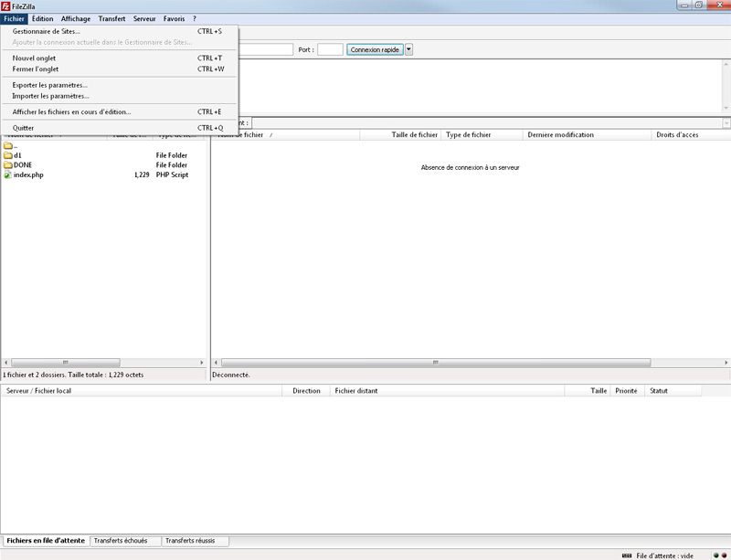Click the 'Priorité' queue column header
Viewport: 731px width, 560px height.
[628, 391]
